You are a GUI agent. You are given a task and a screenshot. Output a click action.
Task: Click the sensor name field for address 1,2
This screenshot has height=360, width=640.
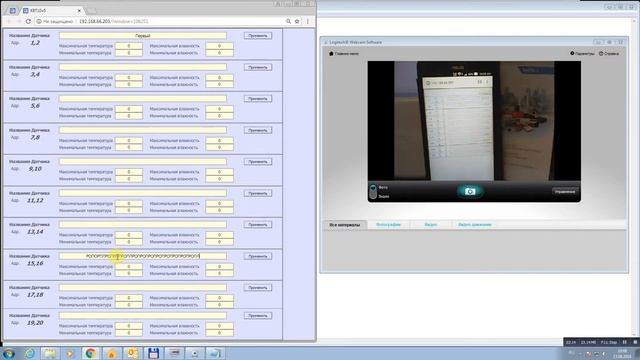point(143,36)
